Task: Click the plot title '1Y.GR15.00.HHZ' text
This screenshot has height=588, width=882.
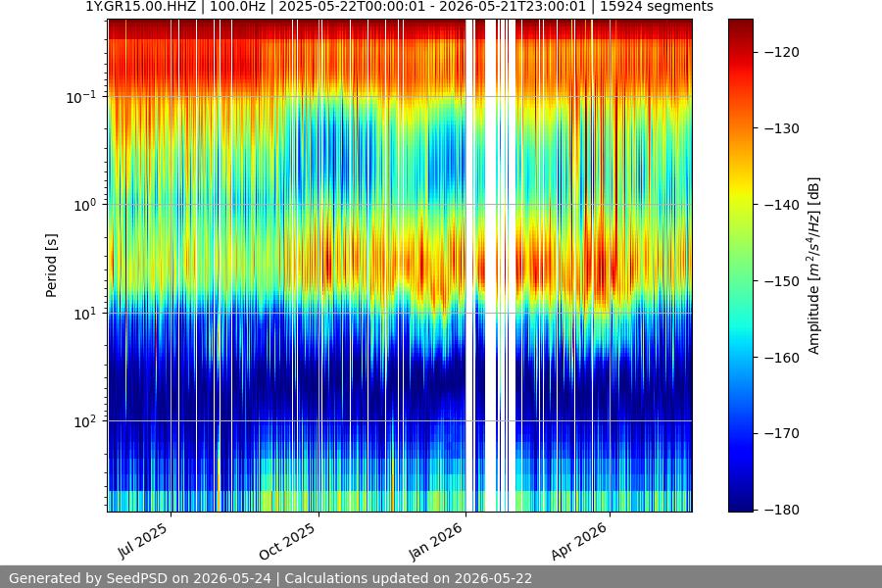Action: pyautogui.click(x=140, y=7)
